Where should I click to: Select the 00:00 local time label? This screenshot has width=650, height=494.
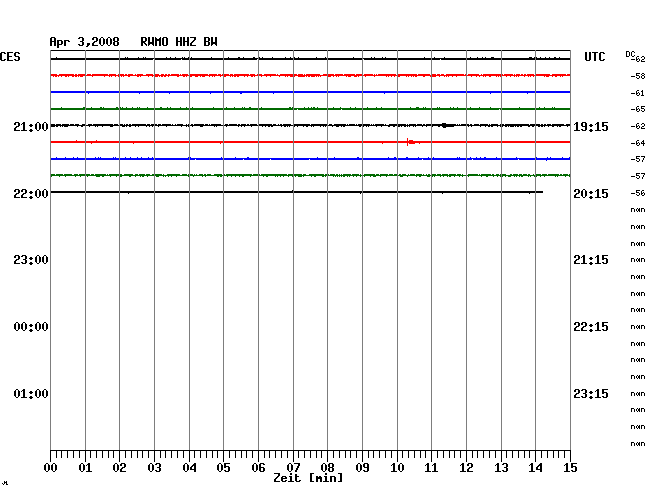click(31, 327)
